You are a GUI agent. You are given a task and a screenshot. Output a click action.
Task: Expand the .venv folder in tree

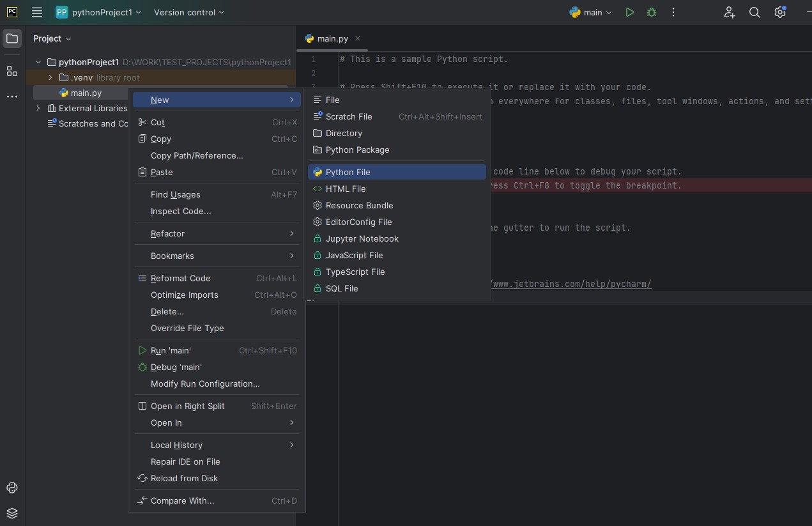pyautogui.click(x=50, y=77)
